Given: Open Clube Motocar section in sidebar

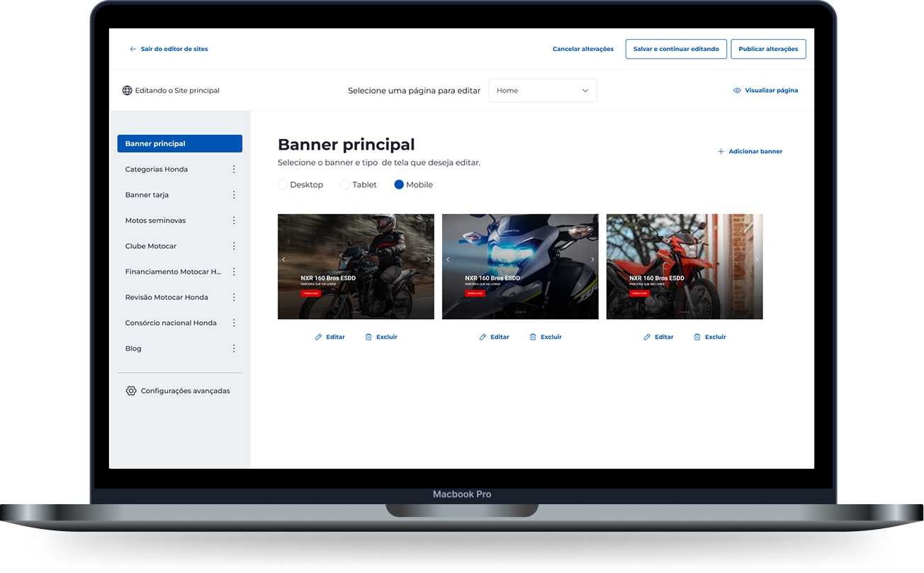Looking at the screenshot, I should point(151,246).
